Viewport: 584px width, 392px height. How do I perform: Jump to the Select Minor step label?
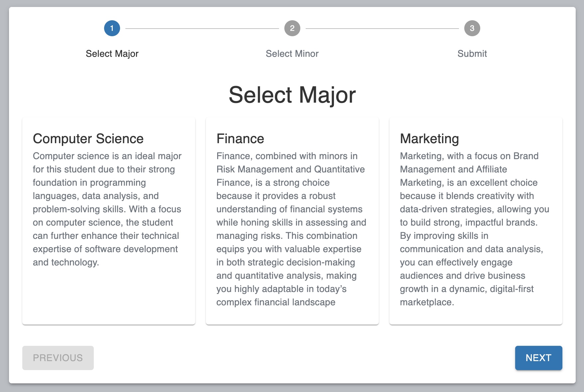[292, 54]
